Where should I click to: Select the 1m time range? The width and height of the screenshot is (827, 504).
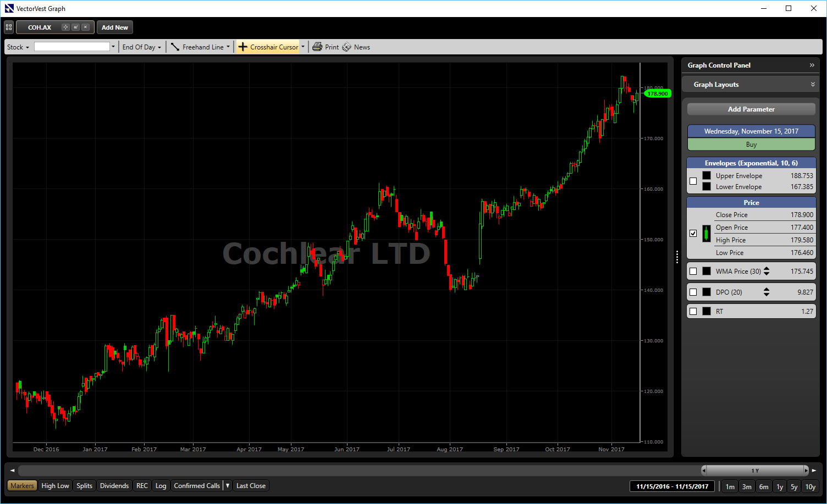pyautogui.click(x=730, y=486)
